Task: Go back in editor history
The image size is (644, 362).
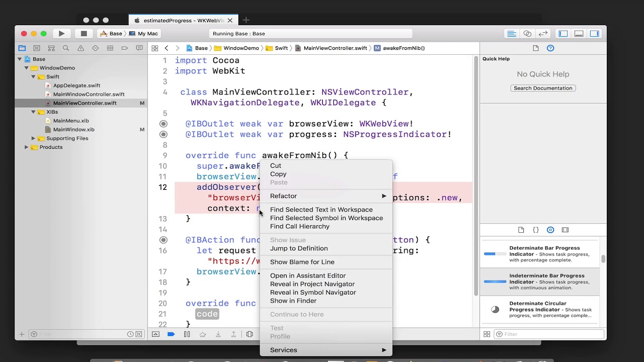Action: click(167, 48)
